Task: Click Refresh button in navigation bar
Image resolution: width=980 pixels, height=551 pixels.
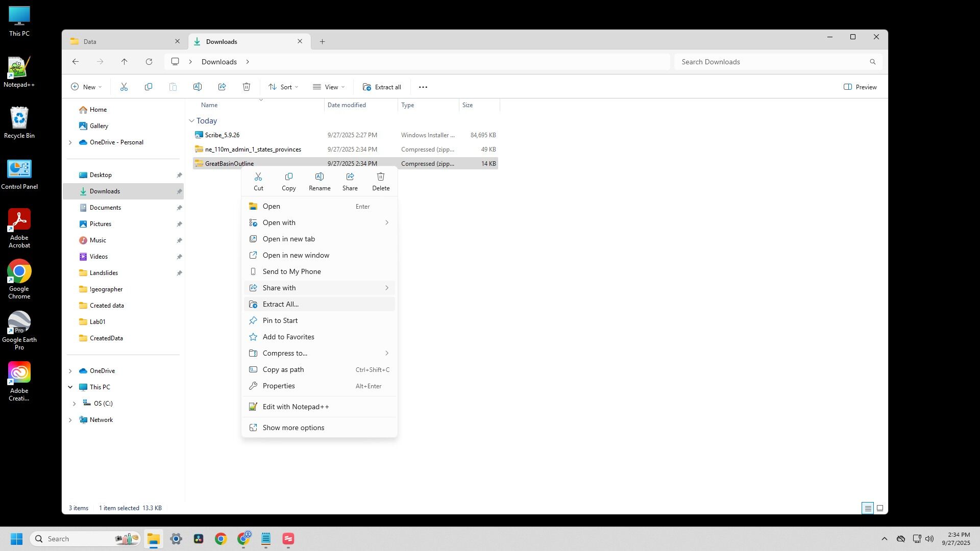Action: (149, 62)
